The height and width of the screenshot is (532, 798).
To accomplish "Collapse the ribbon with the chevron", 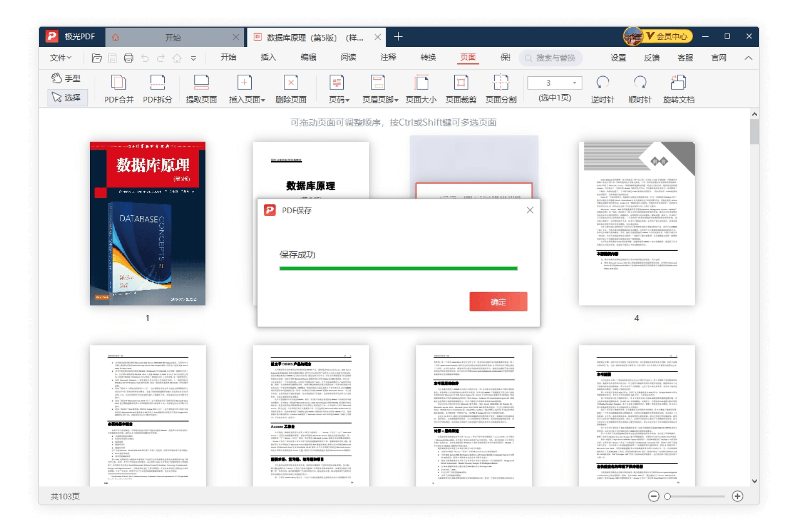I will pyautogui.click(x=748, y=58).
